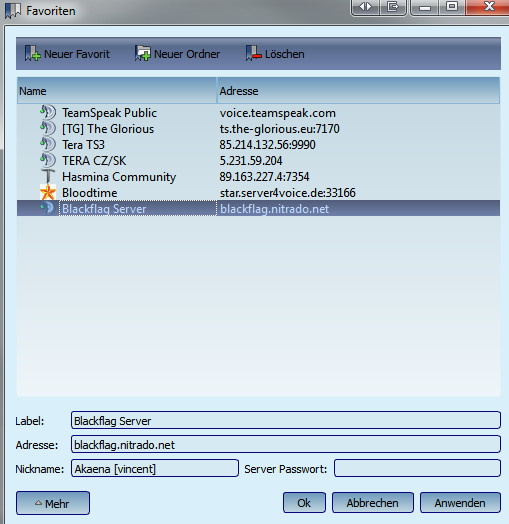Select the TERA CZ/SK entry

[x=94, y=161]
